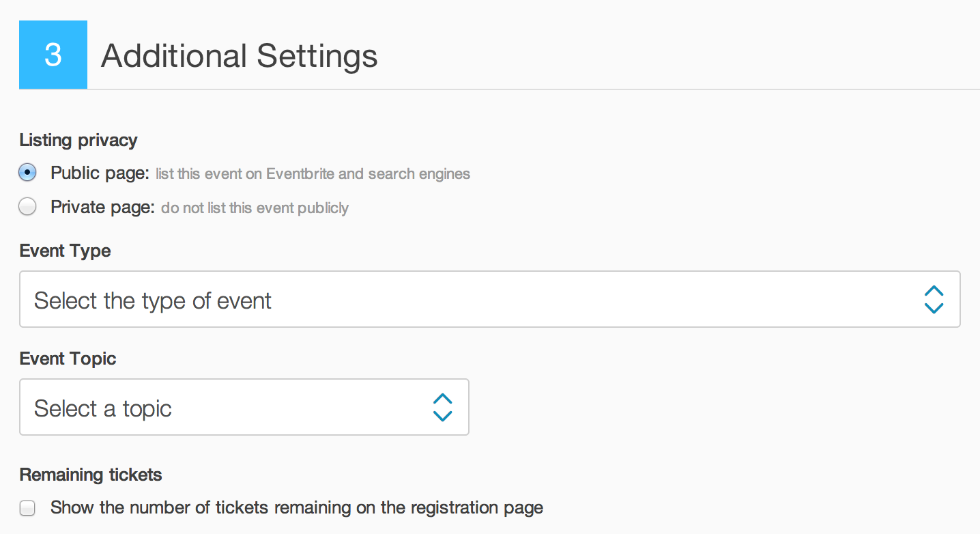This screenshot has height=534, width=980.
Task: Click the 'Remaining tickets' field label
Action: pyautogui.click(x=91, y=475)
